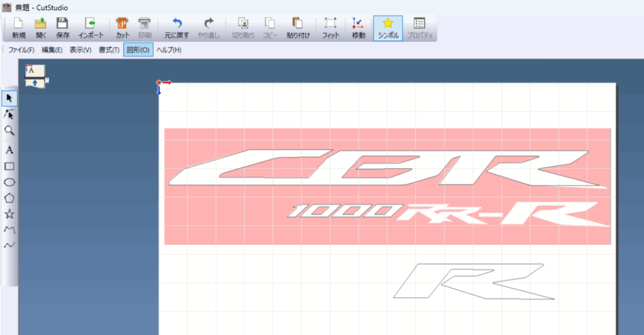This screenshot has height=335, width=644.
Task: Select the polygon drawing tool
Action: [x=9, y=198]
